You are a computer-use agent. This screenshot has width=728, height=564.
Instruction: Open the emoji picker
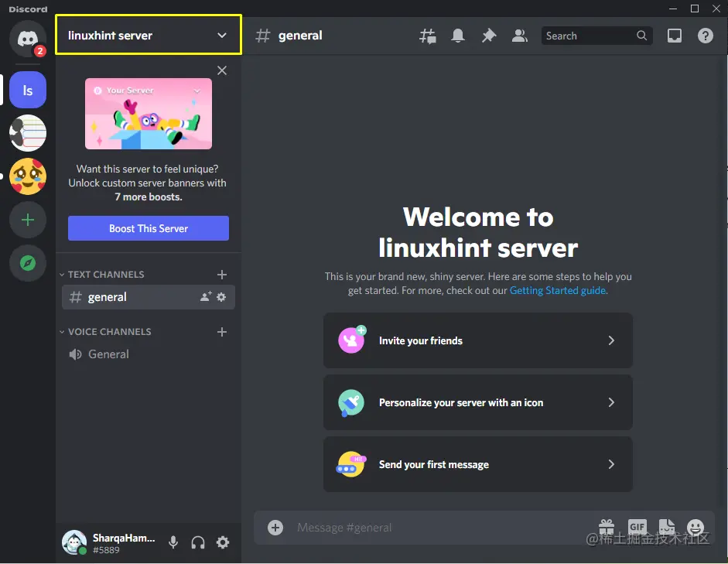coord(696,528)
